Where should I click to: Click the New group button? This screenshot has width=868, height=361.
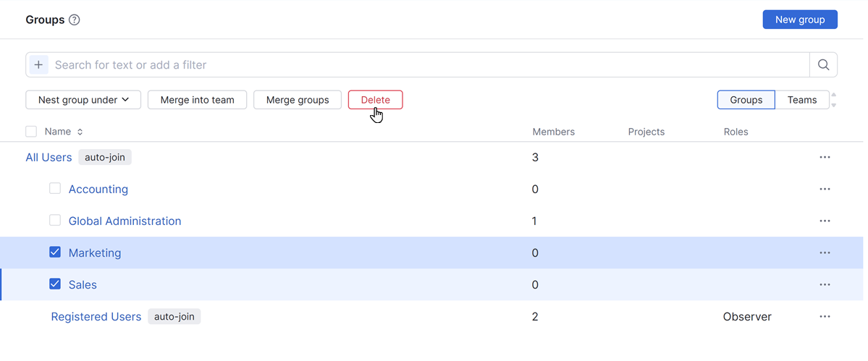799,20
